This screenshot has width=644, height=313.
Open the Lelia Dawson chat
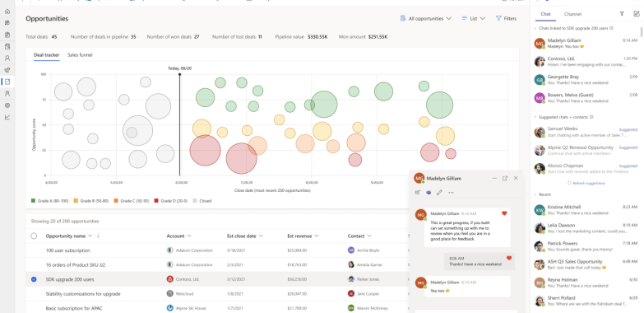586,228
